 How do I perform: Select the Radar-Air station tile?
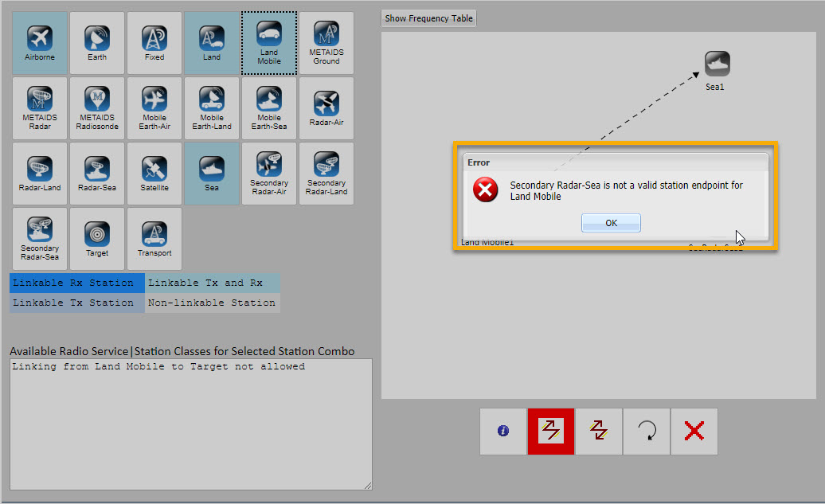tap(326, 107)
